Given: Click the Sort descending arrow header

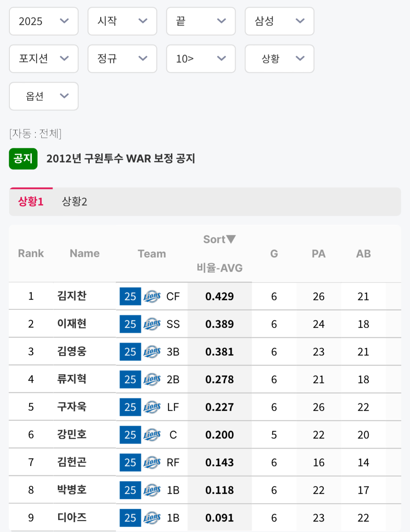Looking at the screenshot, I should pyautogui.click(x=219, y=239).
